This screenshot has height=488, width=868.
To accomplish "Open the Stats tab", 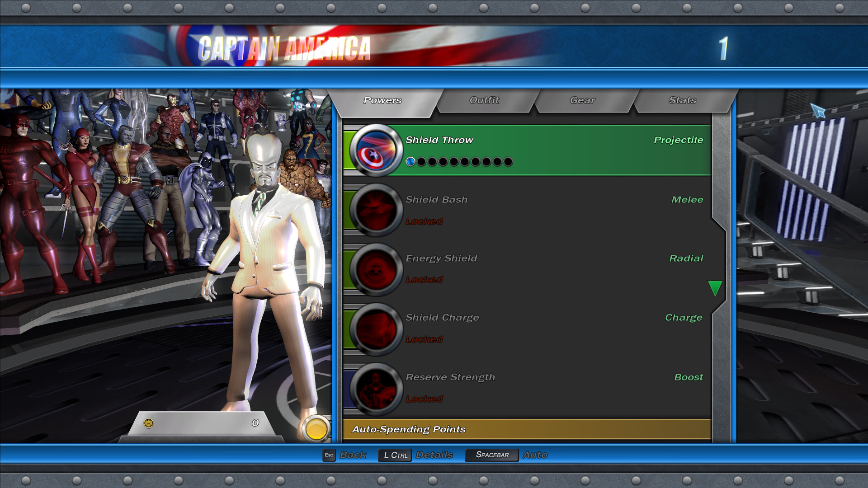I will (x=682, y=100).
